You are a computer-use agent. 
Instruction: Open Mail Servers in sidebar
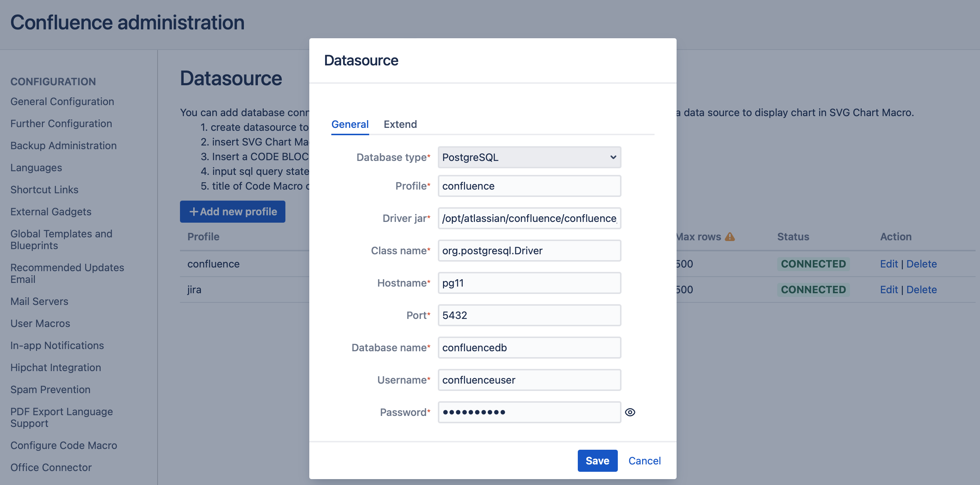(39, 301)
